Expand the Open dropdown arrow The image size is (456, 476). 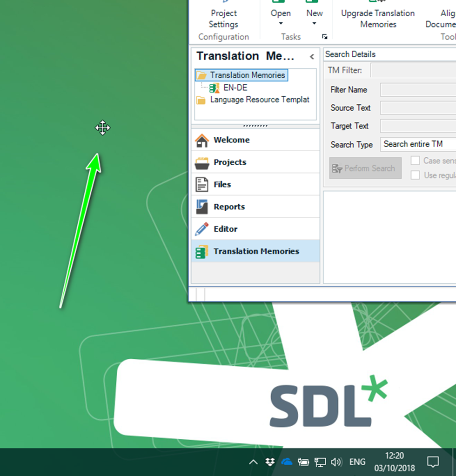[x=281, y=24]
